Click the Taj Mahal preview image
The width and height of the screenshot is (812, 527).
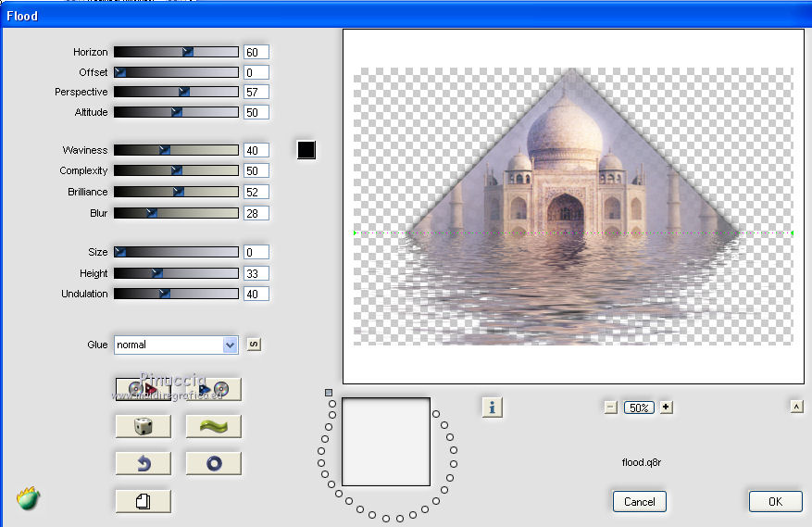(573, 207)
